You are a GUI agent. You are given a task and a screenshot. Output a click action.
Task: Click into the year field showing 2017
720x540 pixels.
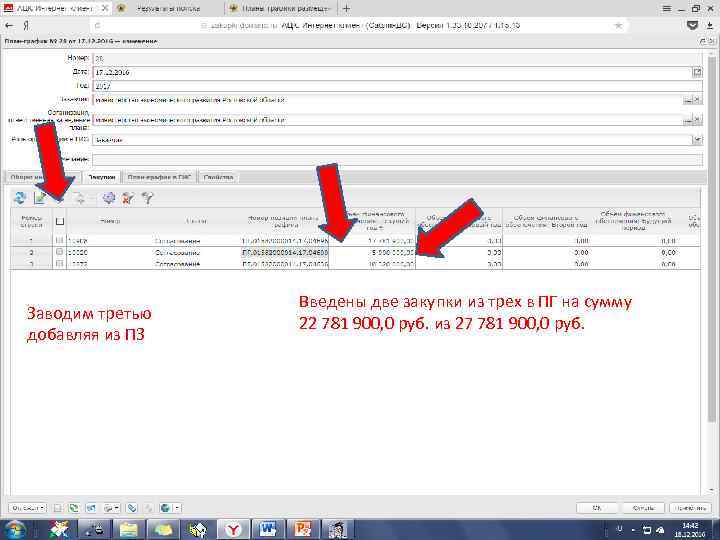pyautogui.click(x=397, y=86)
